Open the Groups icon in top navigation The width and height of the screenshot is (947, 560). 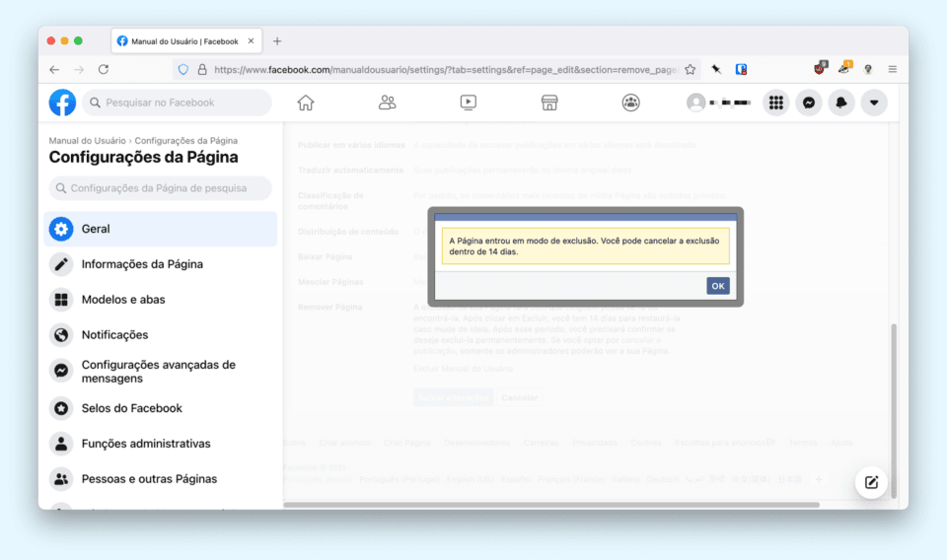tap(630, 103)
